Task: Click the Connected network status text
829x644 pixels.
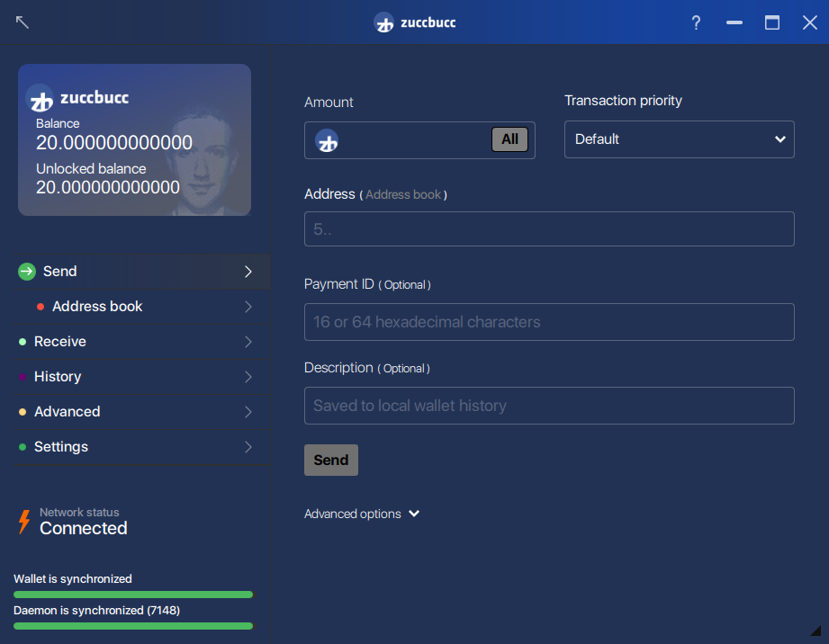Action: pos(84,528)
